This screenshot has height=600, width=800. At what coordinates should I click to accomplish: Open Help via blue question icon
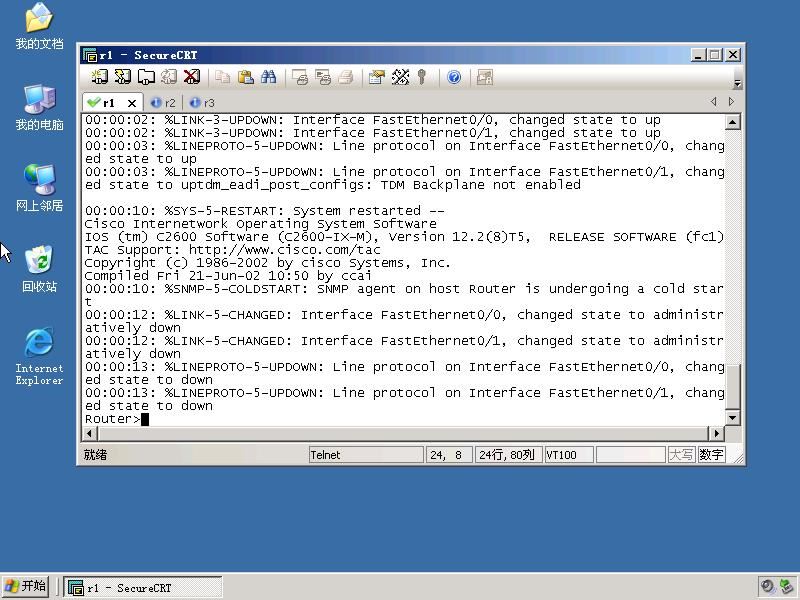tap(454, 77)
